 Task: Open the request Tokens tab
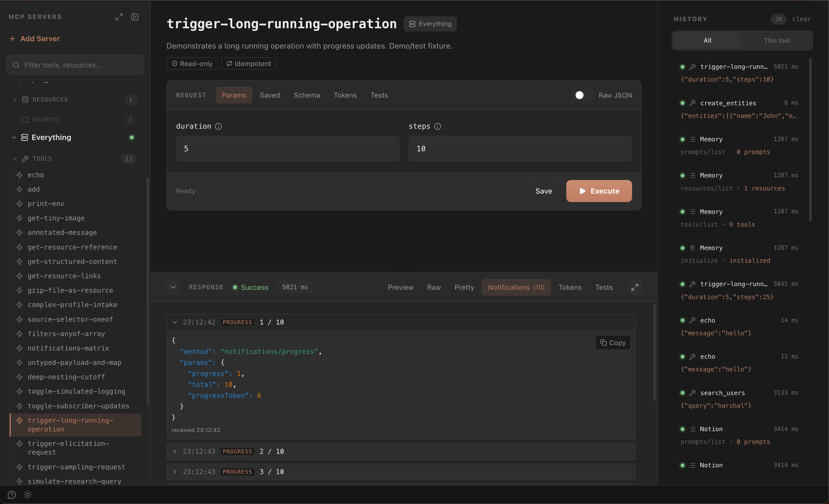pyautogui.click(x=345, y=95)
